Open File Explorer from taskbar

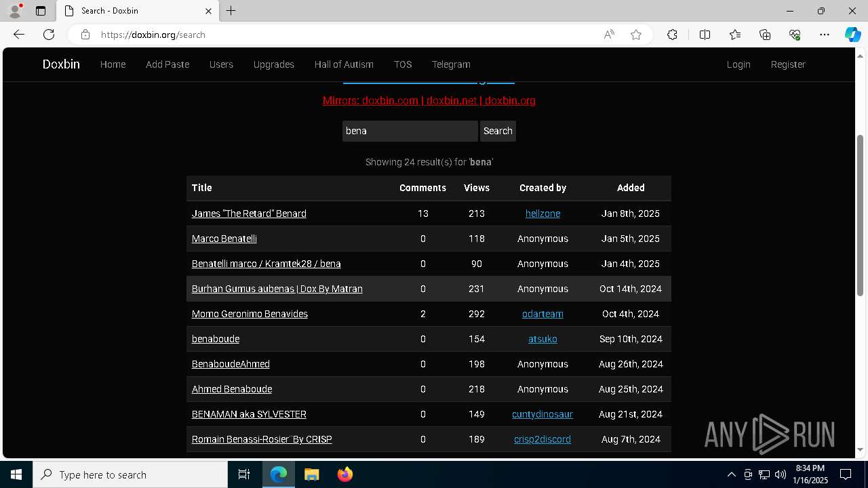[x=311, y=474]
